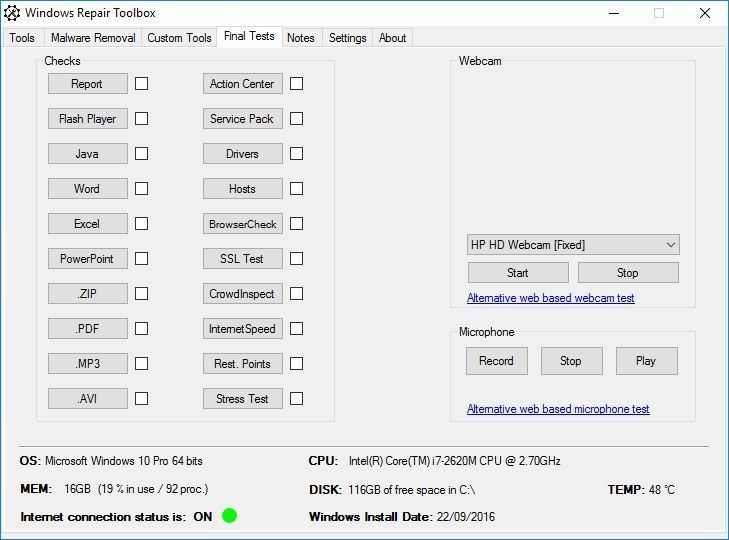This screenshot has width=729, height=540.
Task: Open Rest. Points button
Action: pos(242,363)
